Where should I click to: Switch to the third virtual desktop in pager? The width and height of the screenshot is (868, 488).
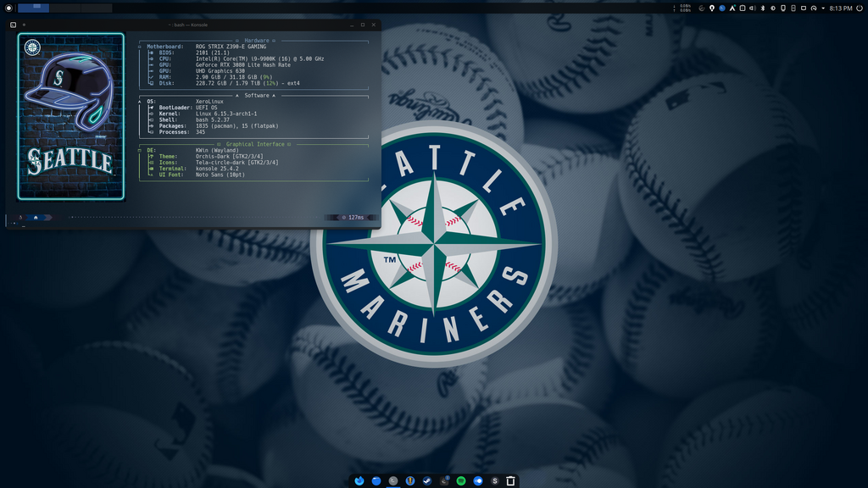pyautogui.click(x=97, y=8)
